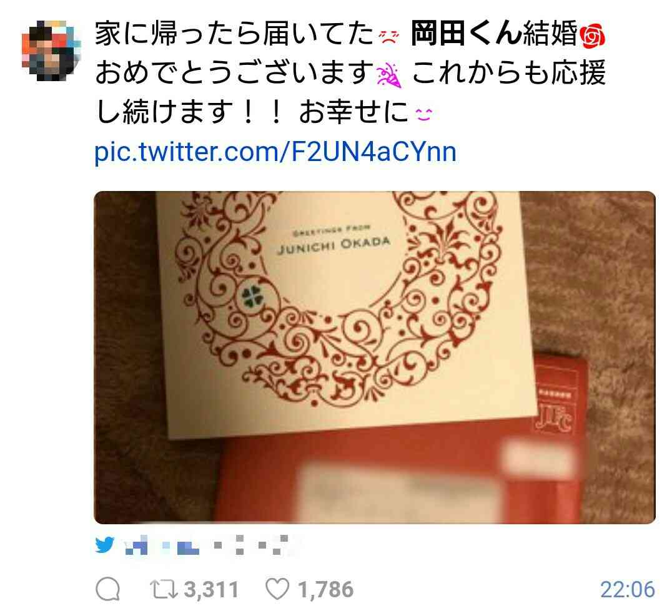This screenshot has width=672, height=616.
Task: Click the red rose emoji
Action: [592, 35]
